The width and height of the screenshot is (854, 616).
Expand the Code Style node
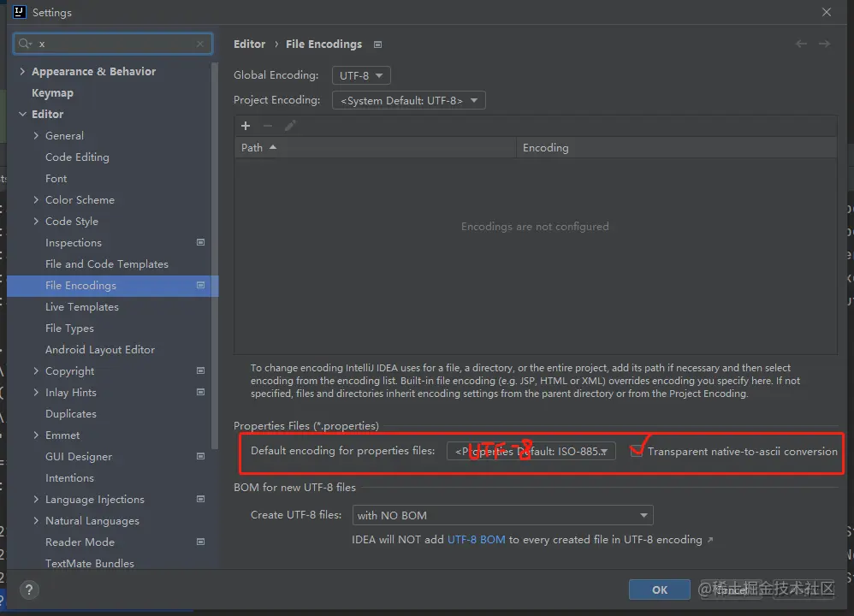(36, 221)
